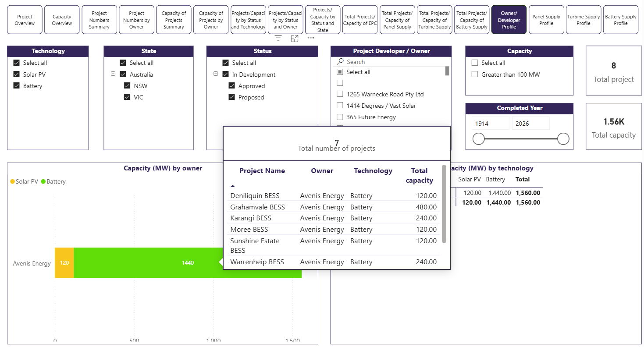Check 1414 Degrees / Vast Solar owner
Viewport: 644px width, 347px height.
340,106
